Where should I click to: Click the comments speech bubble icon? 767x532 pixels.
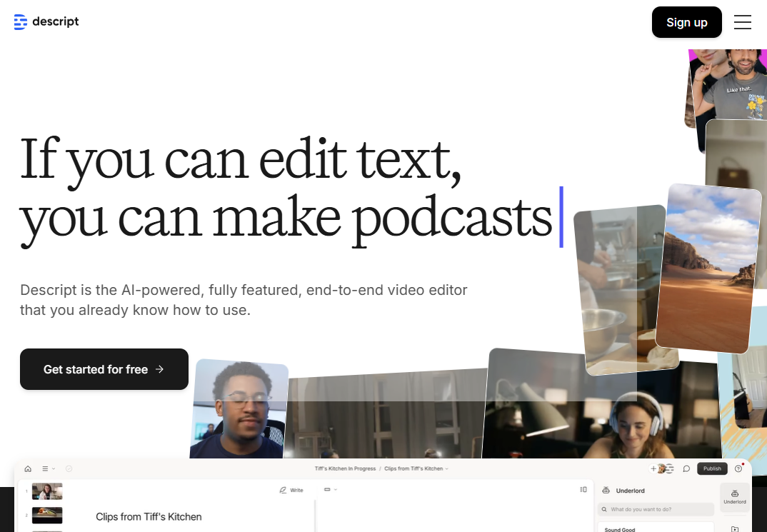[686, 469]
